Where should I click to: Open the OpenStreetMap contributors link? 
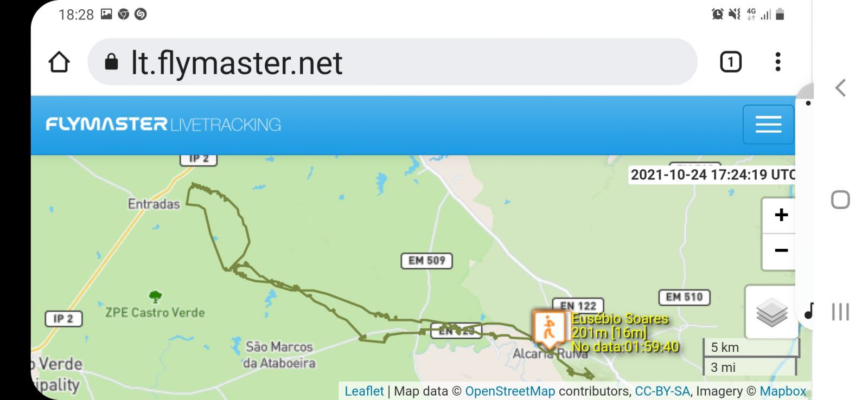click(510, 391)
